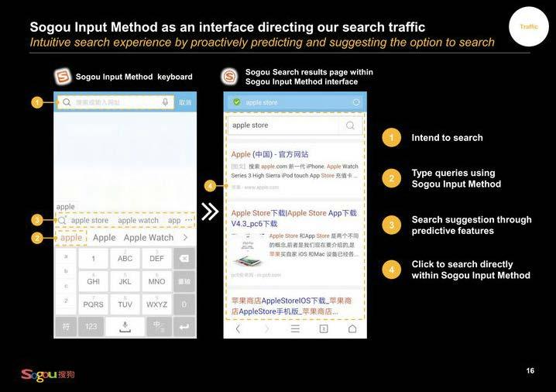Tap the 123 number mode key
The height and width of the screenshot is (392, 556).
(91, 326)
